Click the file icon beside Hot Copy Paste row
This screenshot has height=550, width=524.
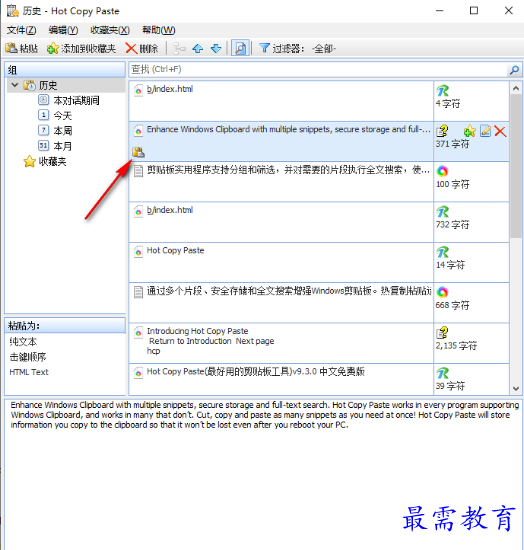(139, 251)
